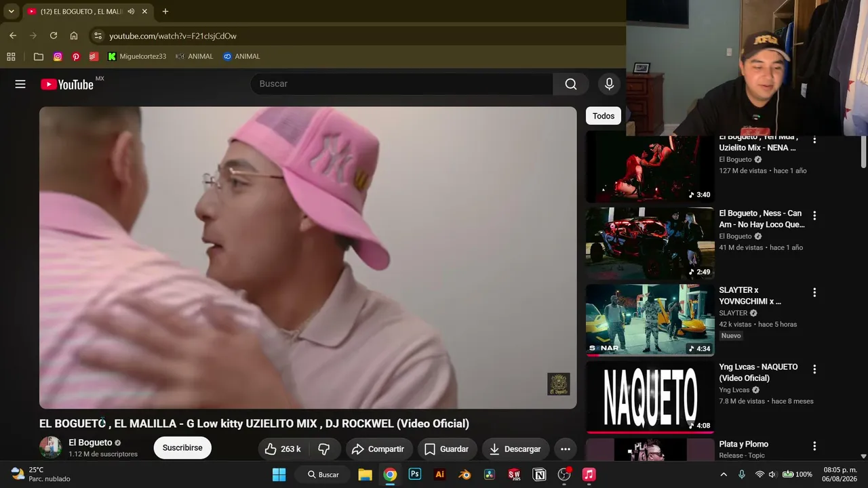The height and width of the screenshot is (488, 868).
Task: Open the Instagram bookmark
Action: [58, 56]
